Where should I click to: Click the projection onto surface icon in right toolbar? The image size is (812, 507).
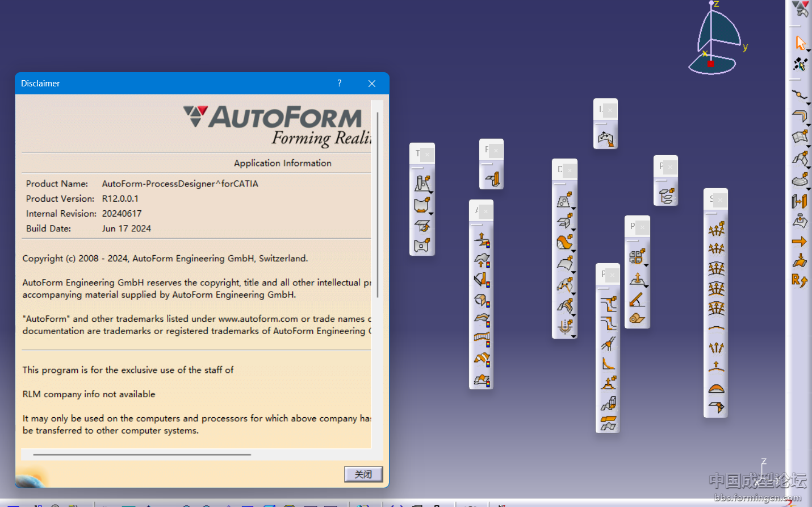click(800, 221)
